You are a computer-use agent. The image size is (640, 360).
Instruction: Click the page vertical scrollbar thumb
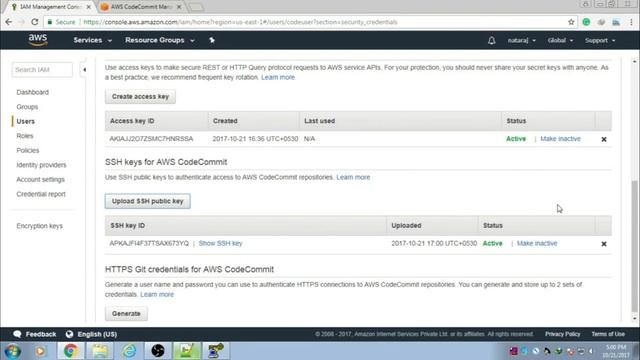(x=634, y=245)
